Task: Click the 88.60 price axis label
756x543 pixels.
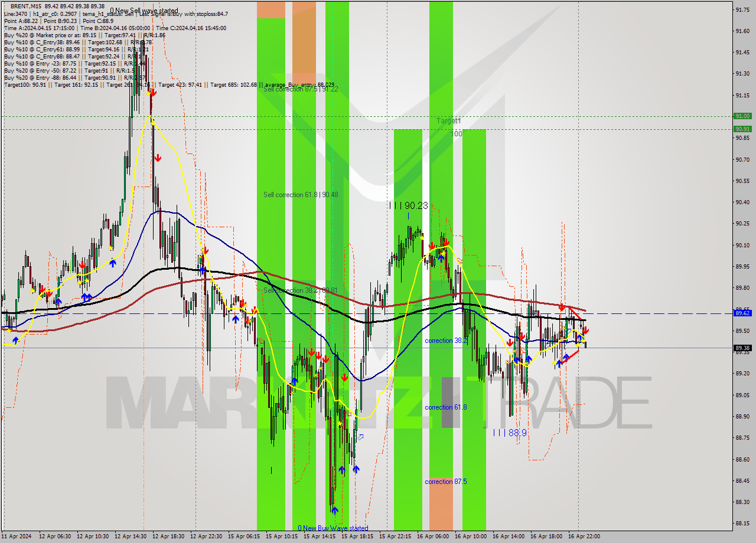Action: pos(742,459)
